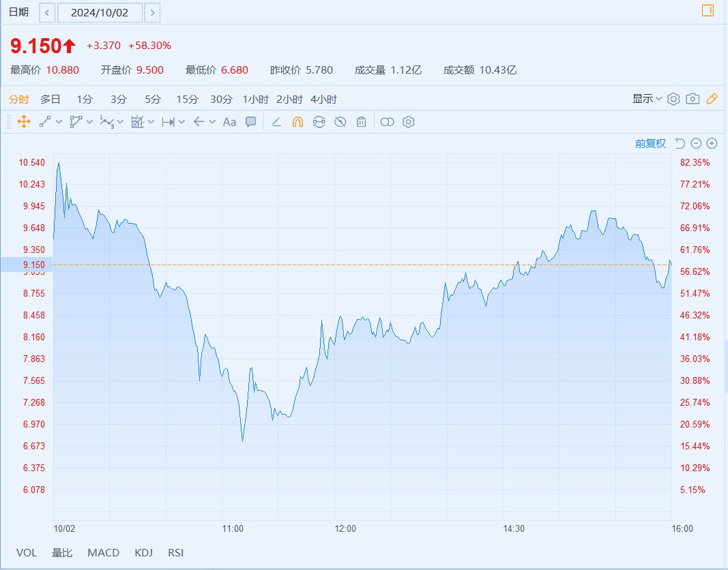
Task: Zoom out chart with minus icon
Action: pyautogui.click(x=696, y=143)
